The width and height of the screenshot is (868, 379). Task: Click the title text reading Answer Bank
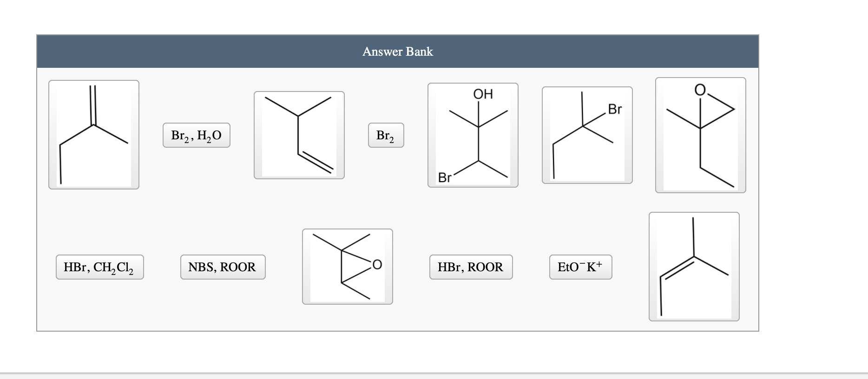click(397, 52)
